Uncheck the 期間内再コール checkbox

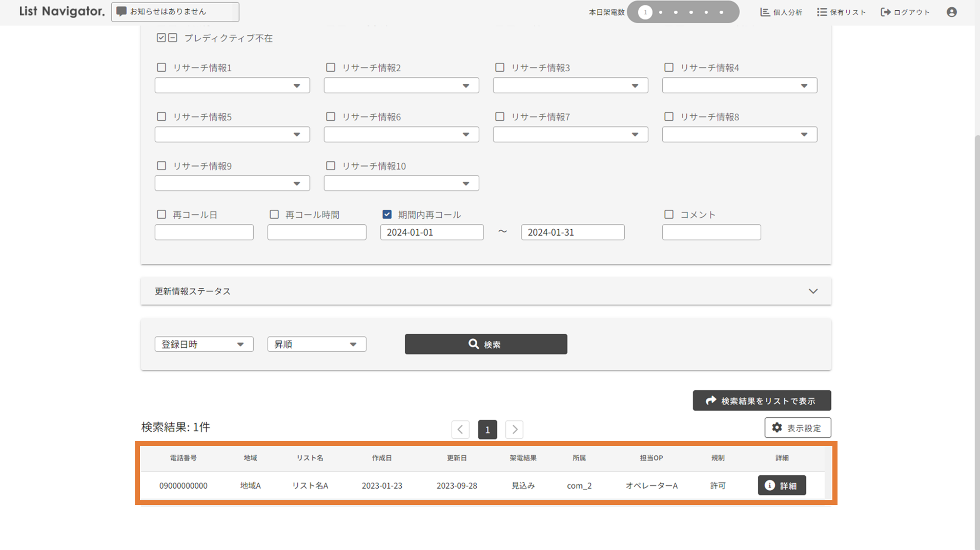click(x=387, y=215)
